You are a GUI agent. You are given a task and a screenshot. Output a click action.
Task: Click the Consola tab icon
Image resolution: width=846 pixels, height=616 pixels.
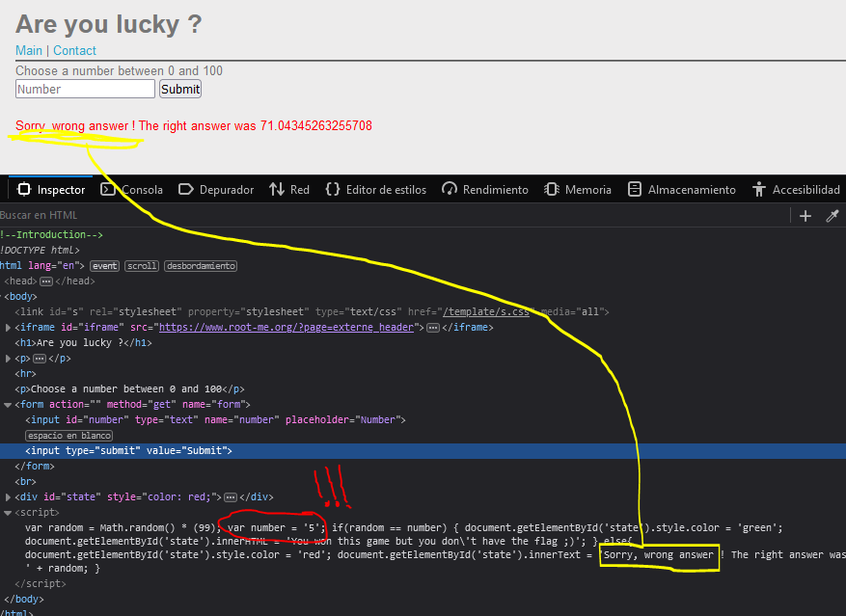108,189
